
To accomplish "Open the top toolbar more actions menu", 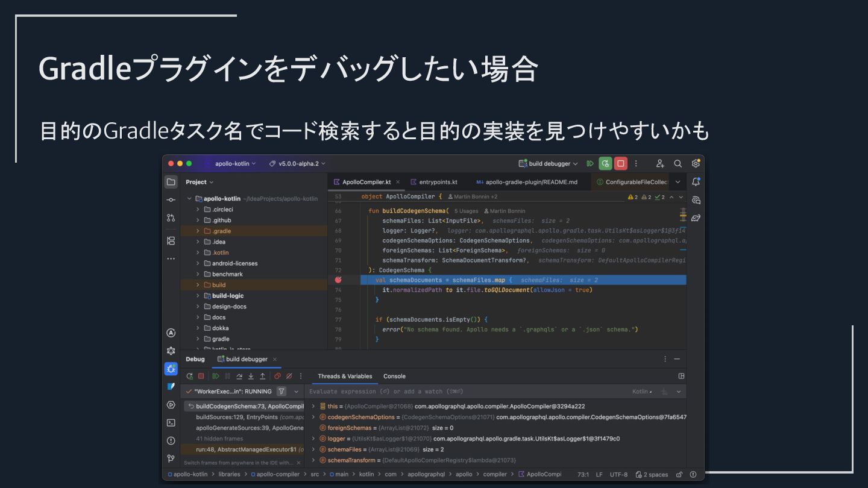I will (x=636, y=164).
